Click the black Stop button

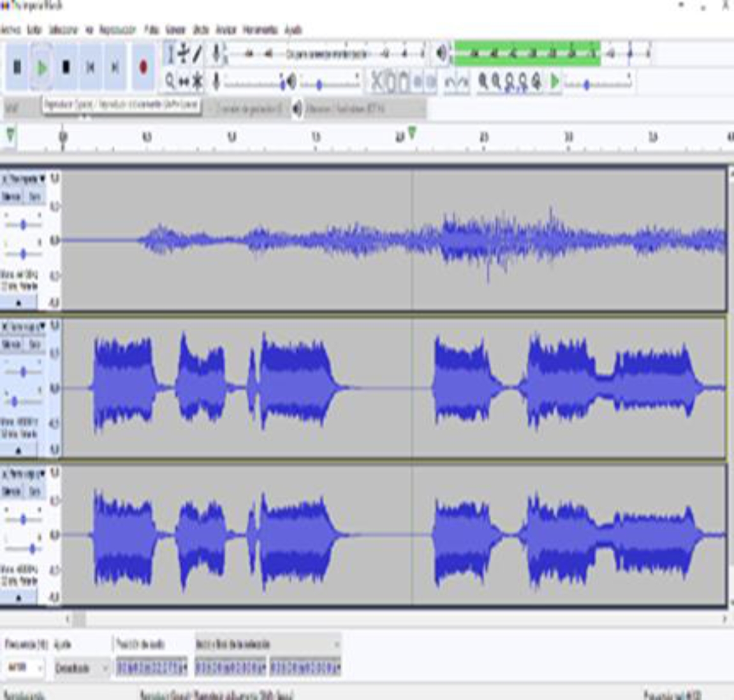66,67
